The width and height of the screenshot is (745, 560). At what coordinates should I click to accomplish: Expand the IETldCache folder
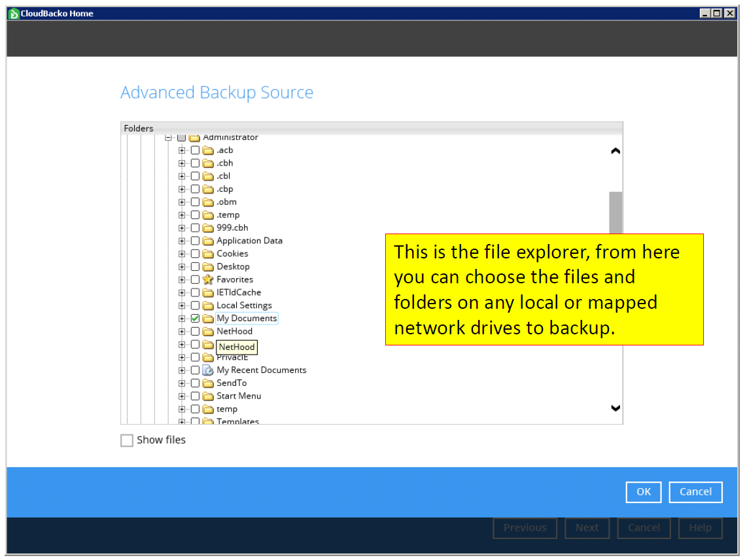[x=181, y=292]
